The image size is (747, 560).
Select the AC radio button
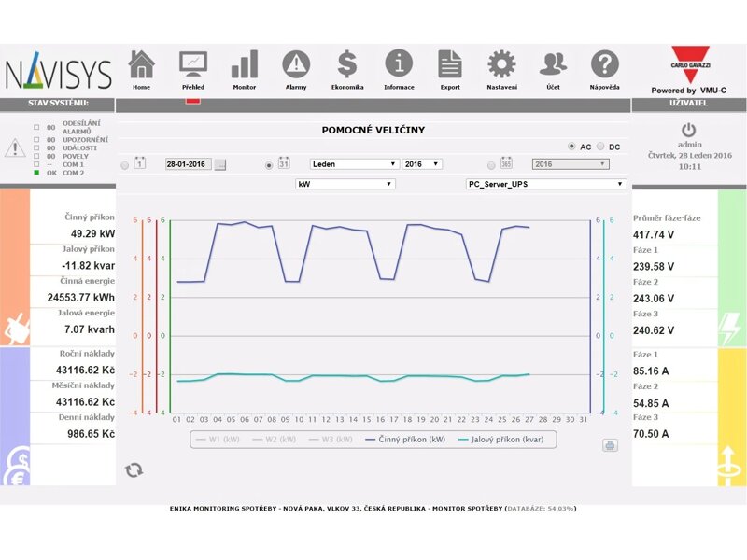pos(572,147)
